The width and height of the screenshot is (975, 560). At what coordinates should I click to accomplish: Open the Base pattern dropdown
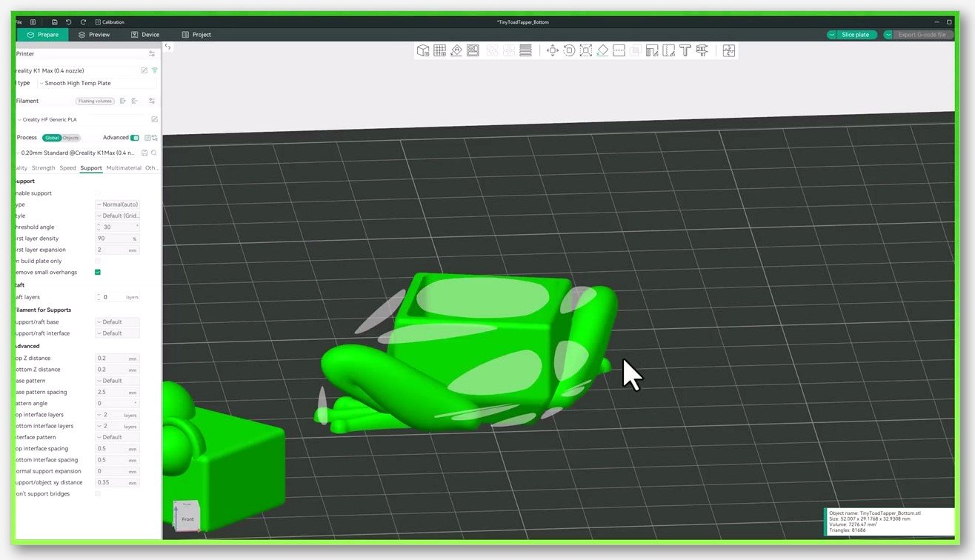(x=117, y=381)
